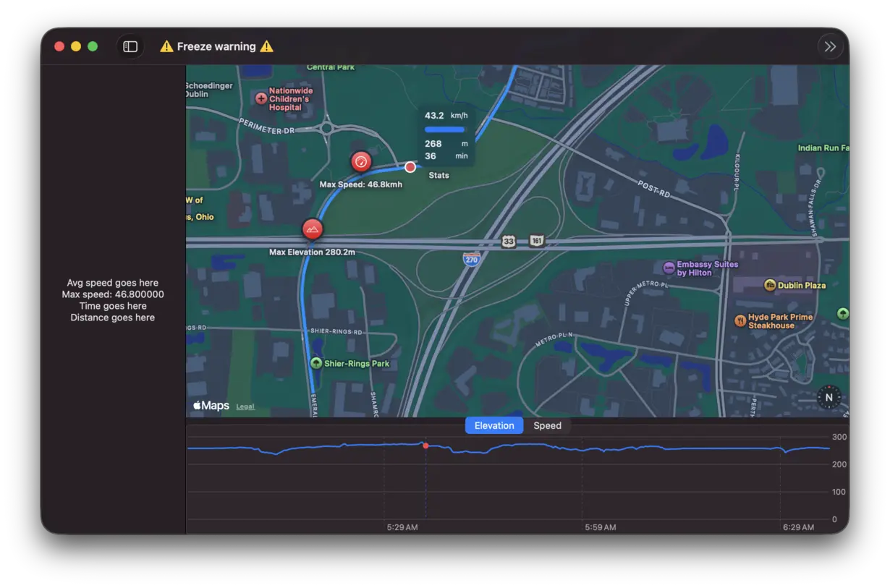Screen dimensions: 890x588
Task: Click the Interstate 270 route shield
Action: pos(471,260)
